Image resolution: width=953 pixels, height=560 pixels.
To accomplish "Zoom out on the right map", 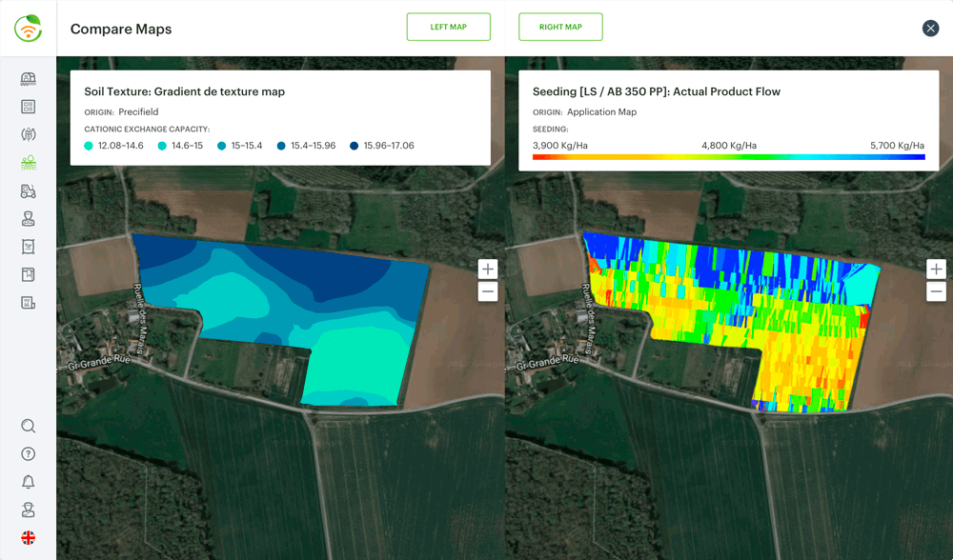I will 936,291.
